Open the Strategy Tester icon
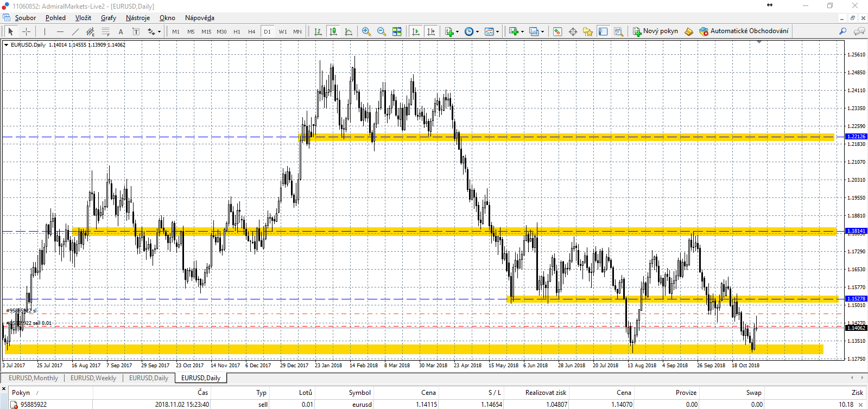The width and height of the screenshot is (868, 409). click(618, 31)
